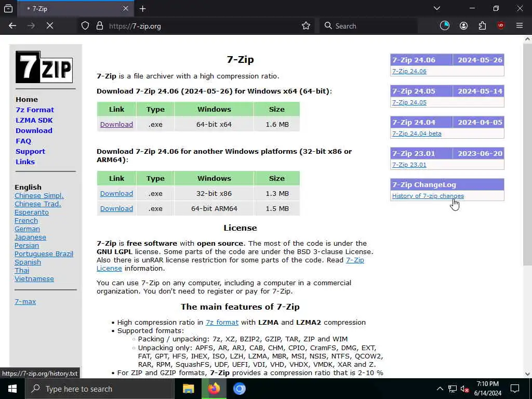Show hidden tray icons chevron
Screen dimensions: 532x399
pos(440,389)
